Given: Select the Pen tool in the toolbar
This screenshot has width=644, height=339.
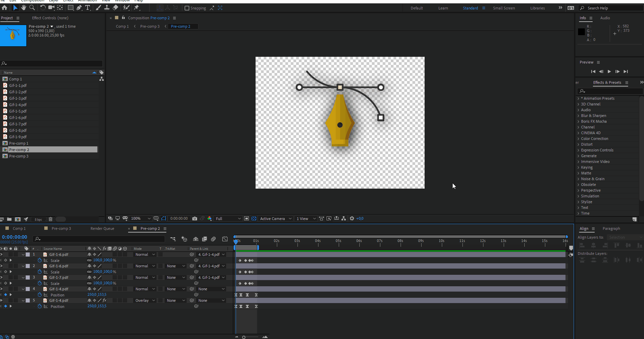Looking at the screenshot, I should tap(79, 7).
